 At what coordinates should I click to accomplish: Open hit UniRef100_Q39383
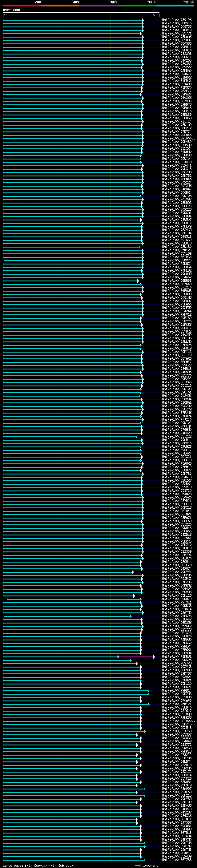point(177,64)
